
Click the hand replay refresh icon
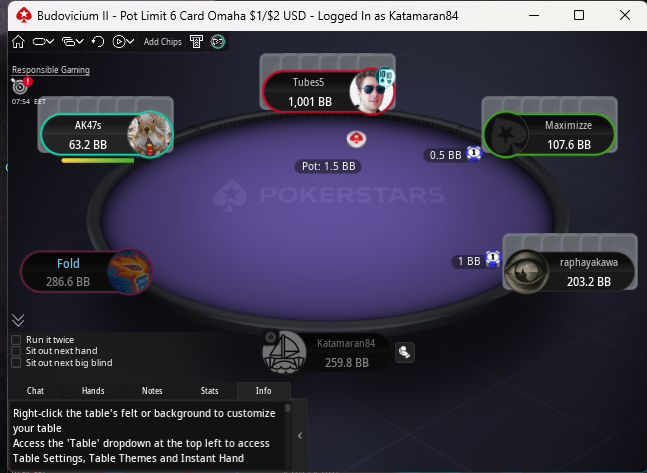pos(98,42)
